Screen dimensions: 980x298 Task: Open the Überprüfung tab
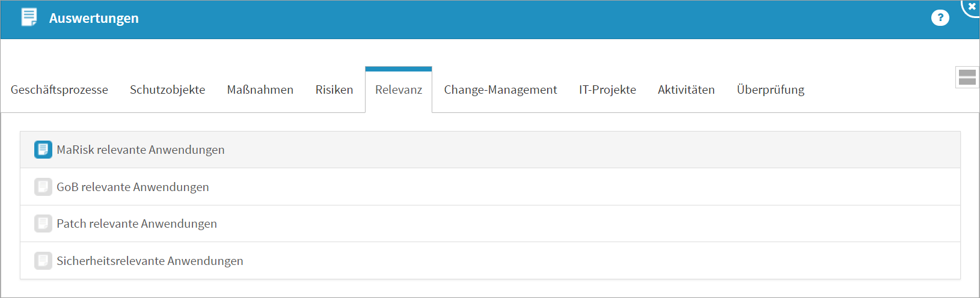(x=770, y=90)
